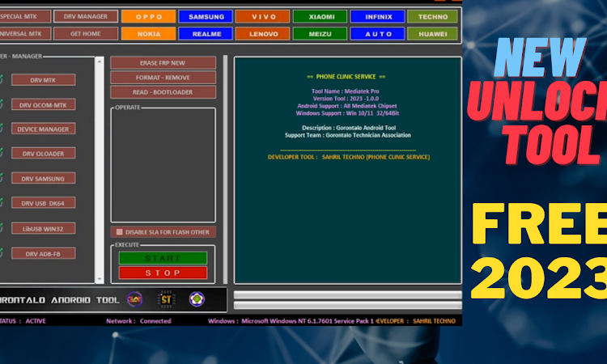Screen dimensions: 607x364
Task: Open the SAMSUNG brand tab
Action: (206, 17)
